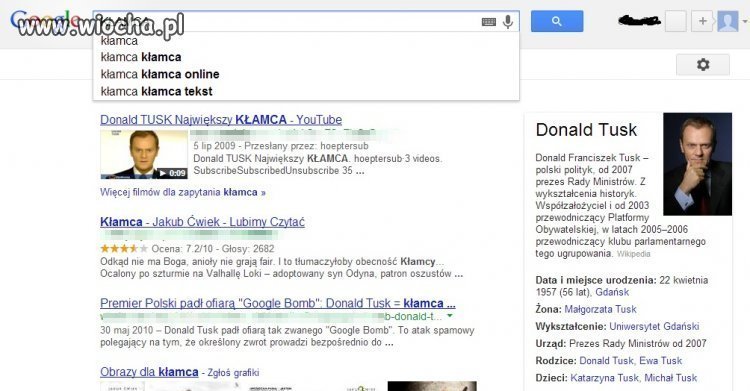Expand the account dropdown arrow beside avatar
The height and width of the screenshot is (391, 750).
(744, 22)
